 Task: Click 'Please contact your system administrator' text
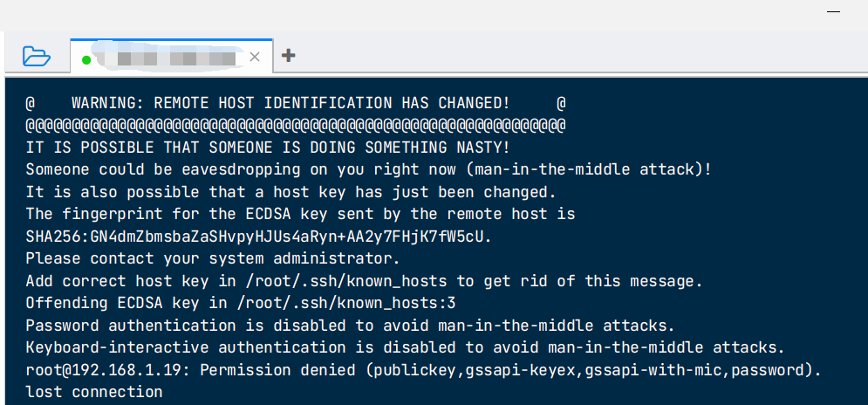pos(213,258)
